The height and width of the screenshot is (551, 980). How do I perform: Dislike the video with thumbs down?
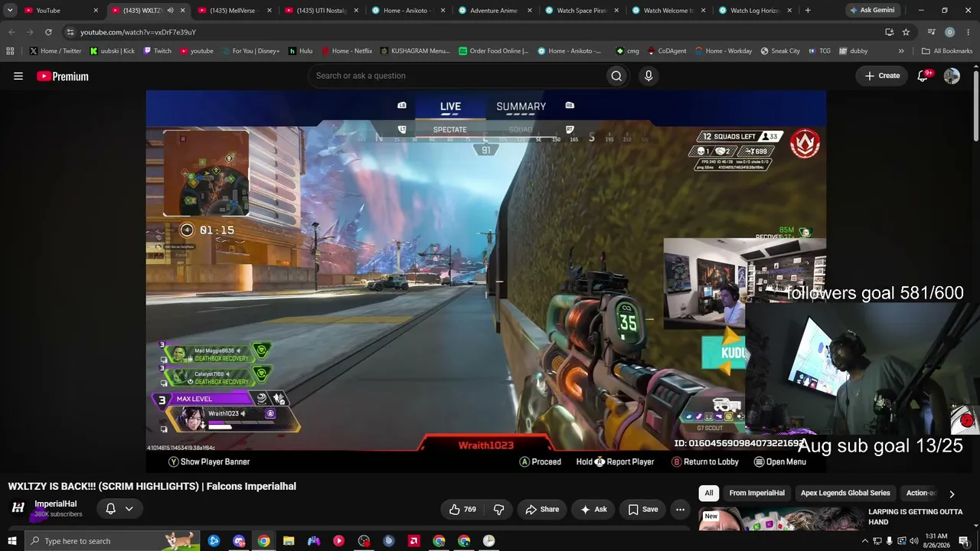[498, 510]
